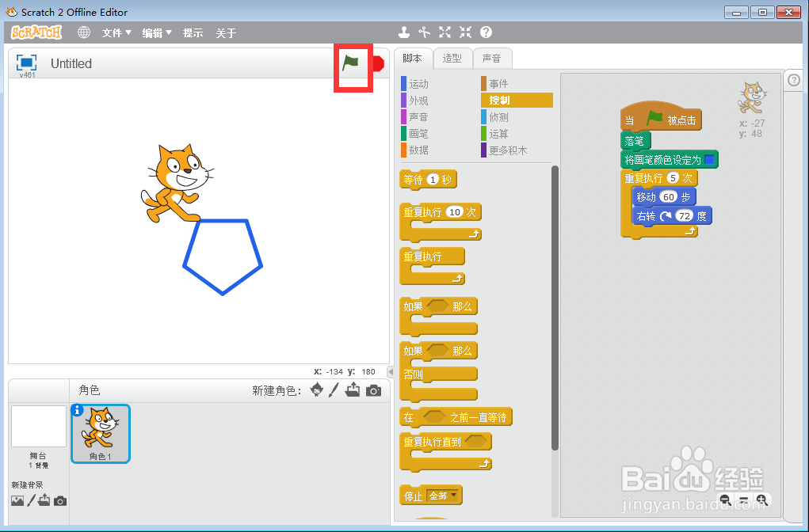The height and width of the screenshot is (532, 809).
Task: Click the grow sprite tool
Action: [445, 32]
